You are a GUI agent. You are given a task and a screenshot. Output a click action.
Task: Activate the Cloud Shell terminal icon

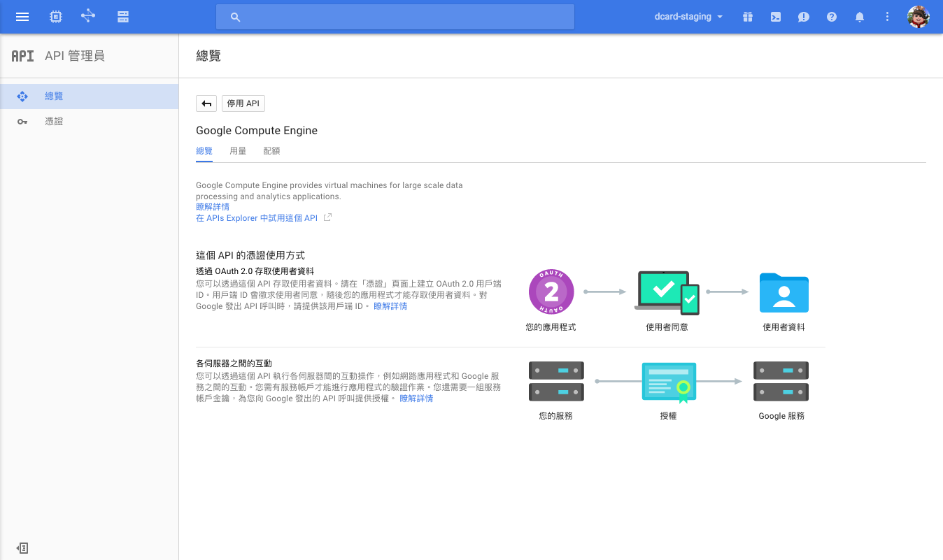point(776,17)
